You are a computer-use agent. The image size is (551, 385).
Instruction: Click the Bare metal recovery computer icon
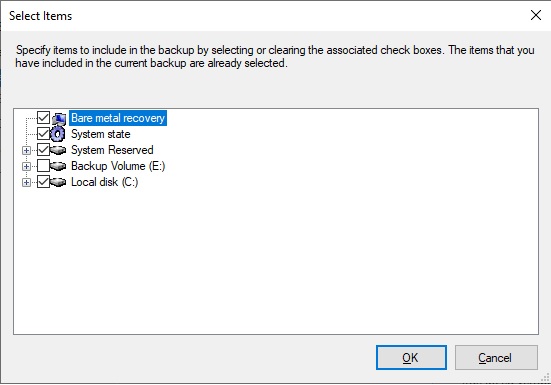pos(59,119)
